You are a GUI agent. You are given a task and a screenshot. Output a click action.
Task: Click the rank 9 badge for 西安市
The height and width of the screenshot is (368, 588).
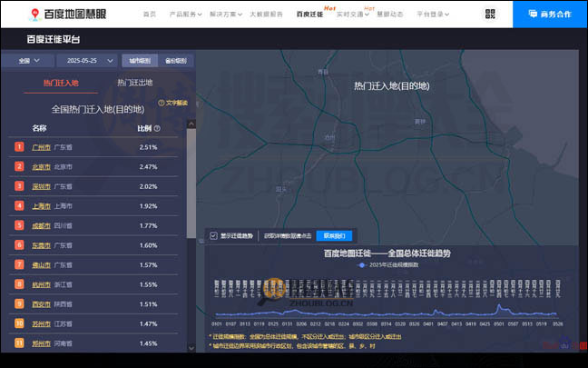[x=19, y=303]
